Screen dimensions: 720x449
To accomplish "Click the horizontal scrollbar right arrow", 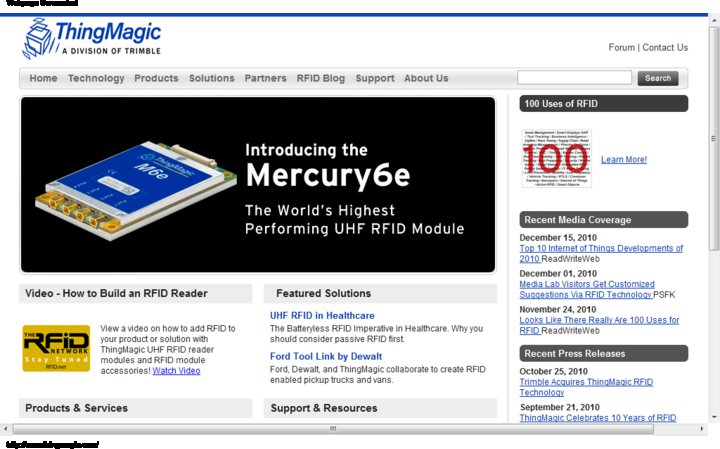I will pos(702,429).
